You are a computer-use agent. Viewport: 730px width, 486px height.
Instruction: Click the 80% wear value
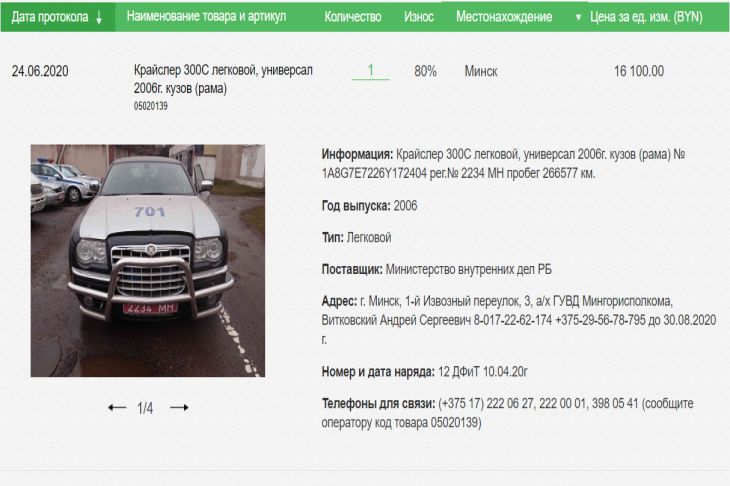coord(425,71)
